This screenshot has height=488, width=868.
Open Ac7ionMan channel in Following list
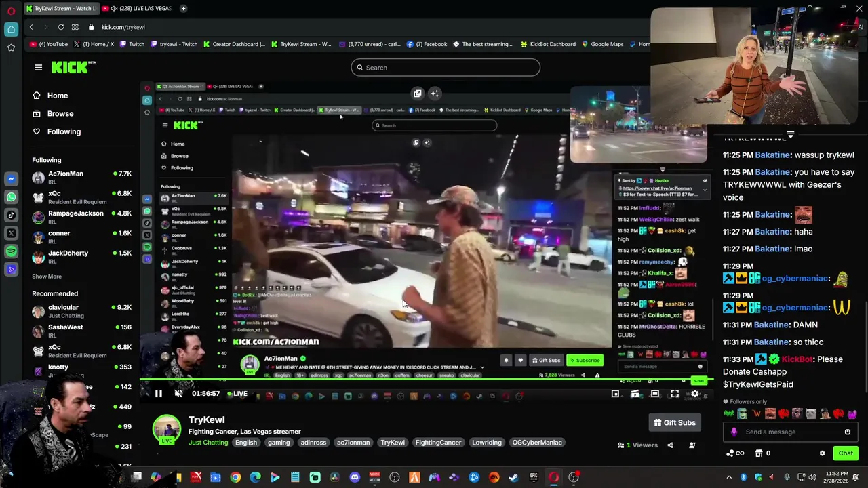click(81, 178)
